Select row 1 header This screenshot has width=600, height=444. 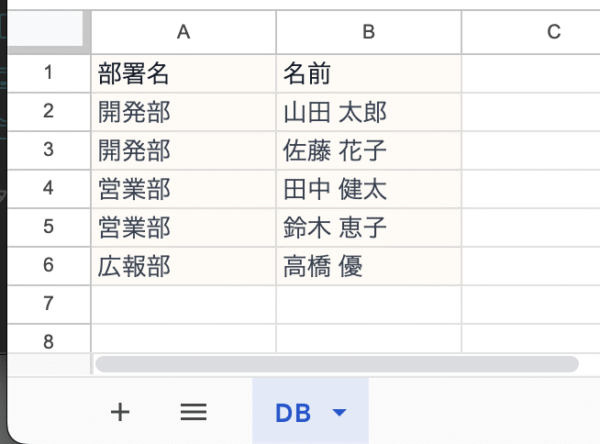[48, 73]
